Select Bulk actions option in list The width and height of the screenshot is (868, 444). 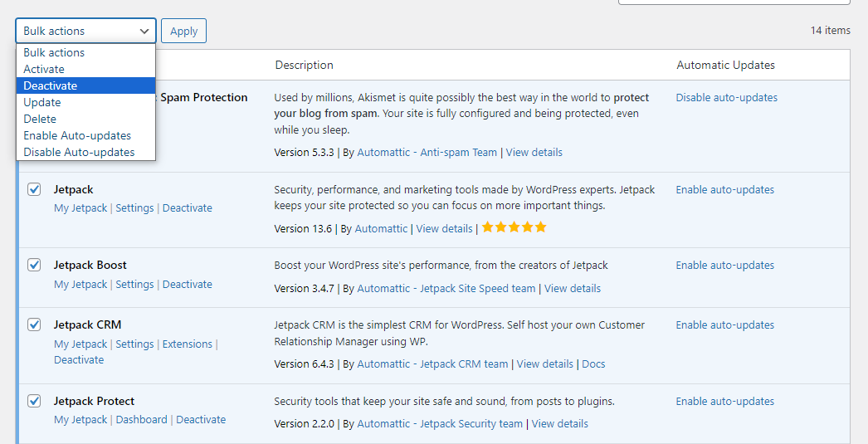point(85,52)
